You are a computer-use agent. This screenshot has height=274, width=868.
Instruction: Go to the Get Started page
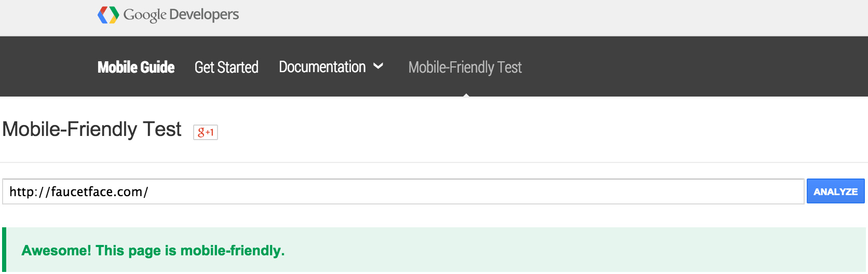click(x=226, y=67)
